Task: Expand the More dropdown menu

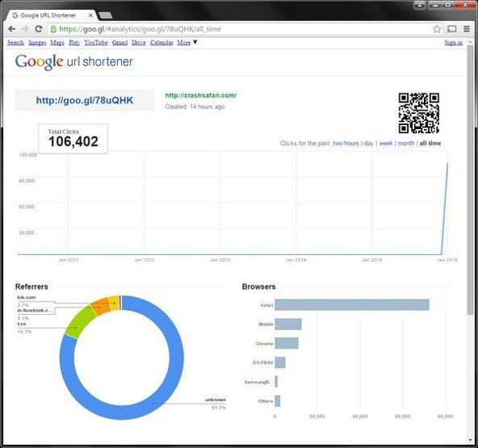Action: (187, 42)
